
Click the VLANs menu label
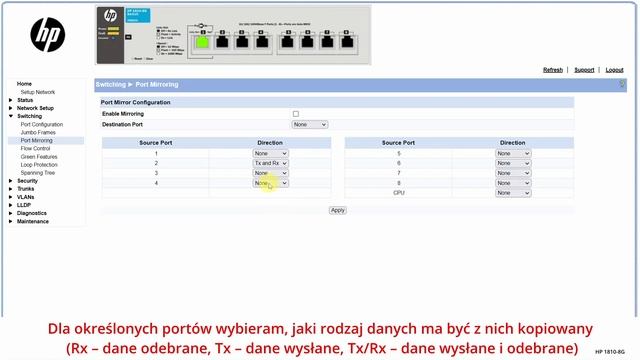tap(25, 197)
